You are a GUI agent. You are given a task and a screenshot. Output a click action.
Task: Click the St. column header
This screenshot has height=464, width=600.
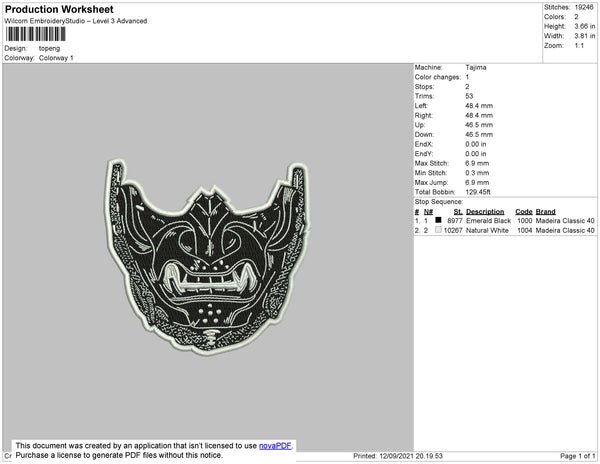pos(458,212)
